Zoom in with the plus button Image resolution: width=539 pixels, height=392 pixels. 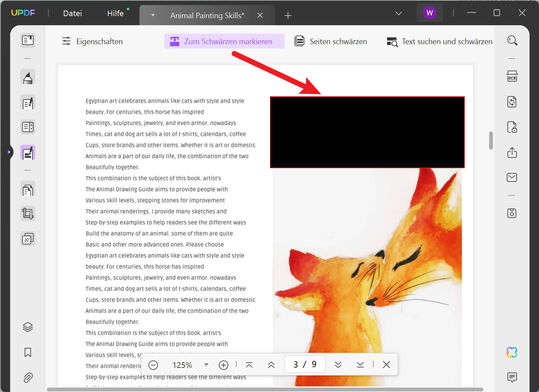223,365
